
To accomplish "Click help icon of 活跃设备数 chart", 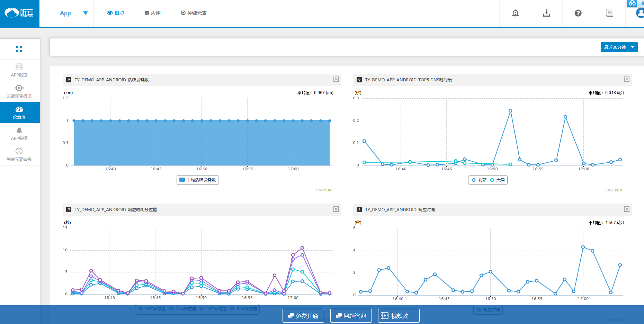I will click(x=69, y=80).
